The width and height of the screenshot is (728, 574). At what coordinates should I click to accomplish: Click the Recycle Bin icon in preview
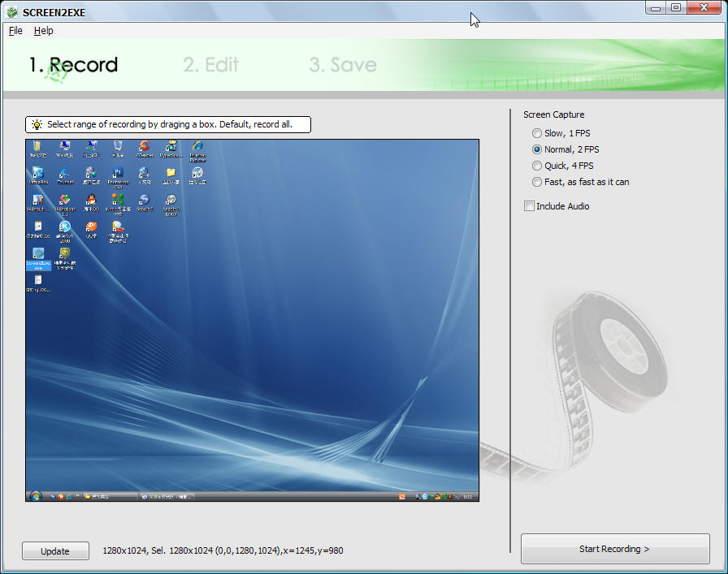coord(118,147)
